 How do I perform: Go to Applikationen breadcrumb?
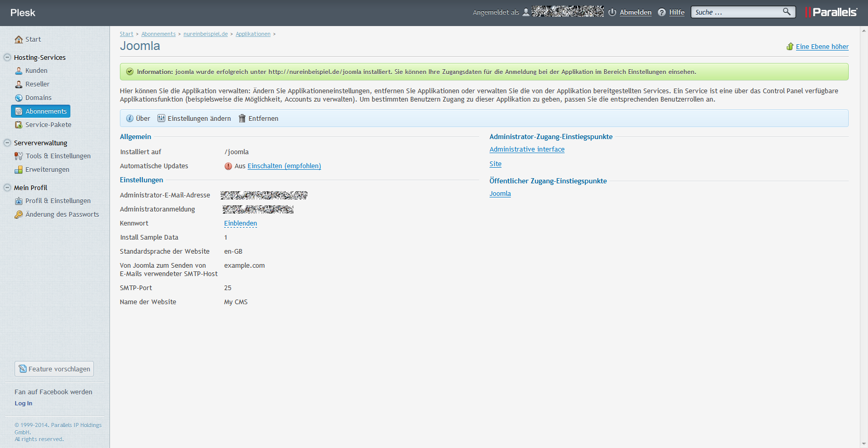coord(253,34)
